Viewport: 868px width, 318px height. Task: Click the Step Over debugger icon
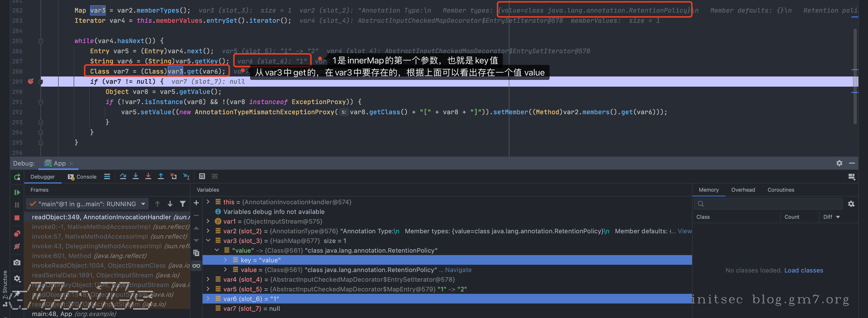pyautogui.click(x=123, y=176)
